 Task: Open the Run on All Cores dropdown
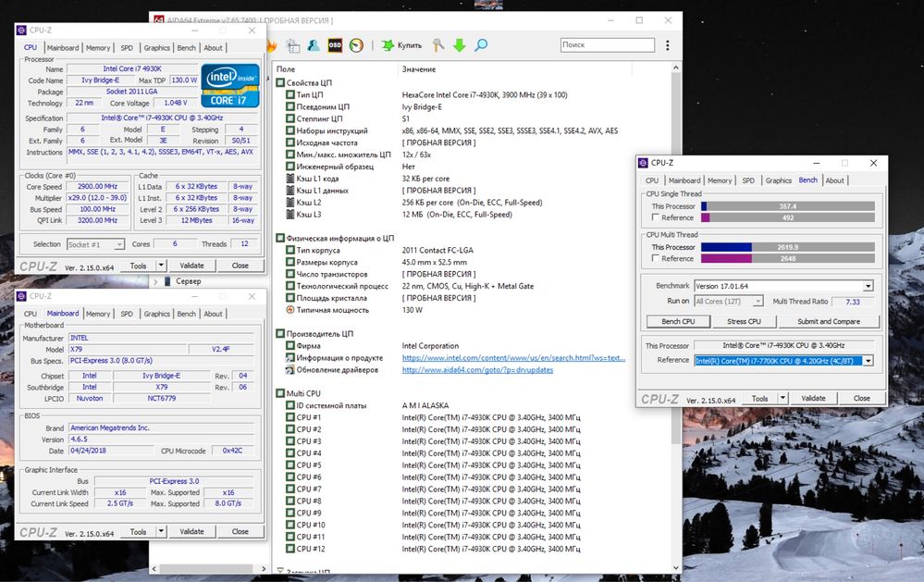coord(758,302)
